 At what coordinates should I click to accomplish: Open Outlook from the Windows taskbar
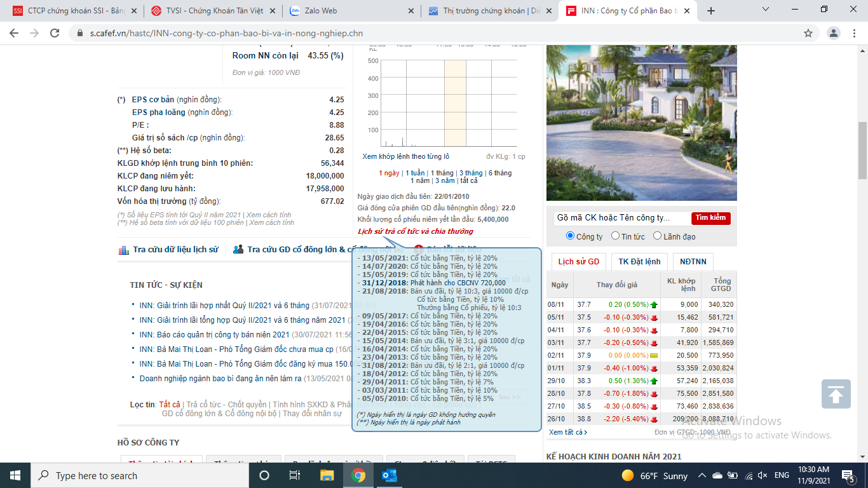point(389,475)
